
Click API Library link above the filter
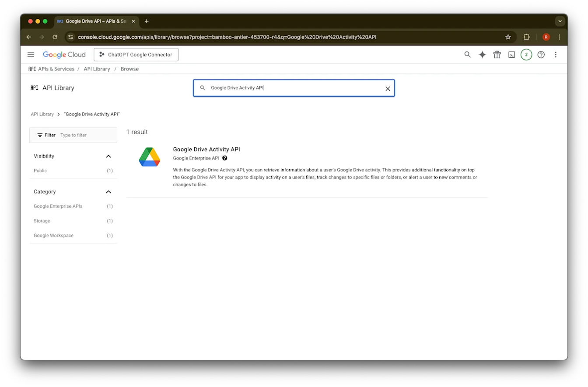pyautogui.click(x=42, y=114)
